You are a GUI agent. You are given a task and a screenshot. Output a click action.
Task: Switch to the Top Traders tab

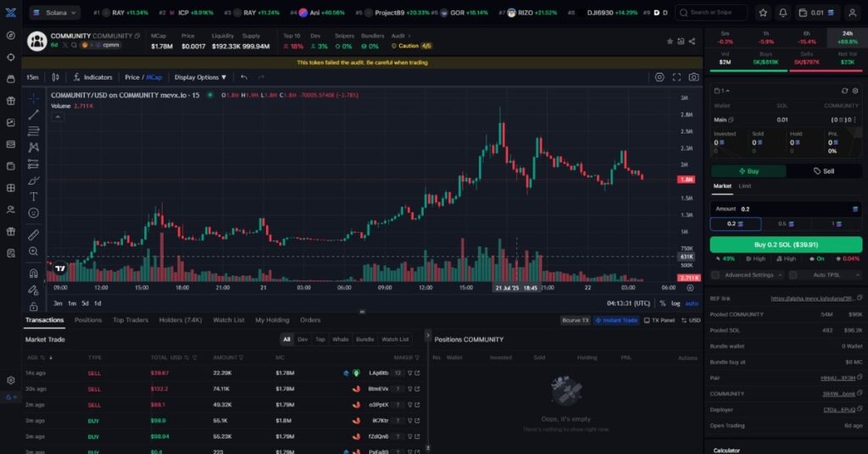click(131, 319)
